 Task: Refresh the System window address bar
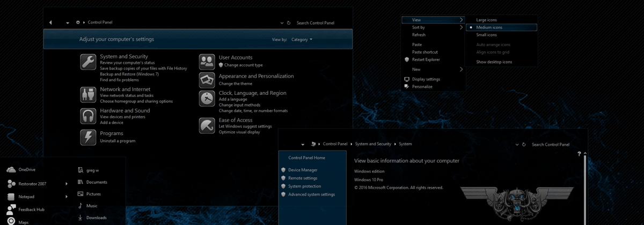524,145
